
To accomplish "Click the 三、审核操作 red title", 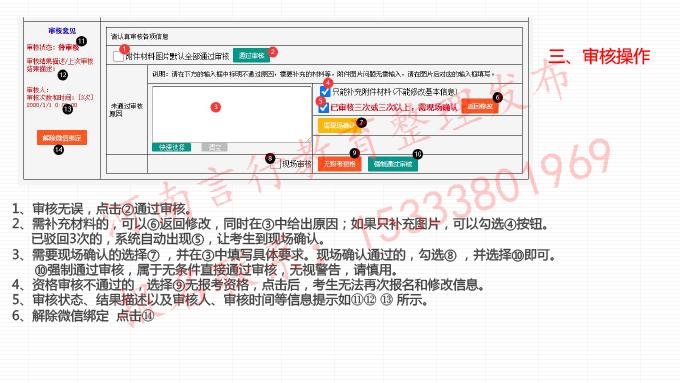I will (599, 56).
